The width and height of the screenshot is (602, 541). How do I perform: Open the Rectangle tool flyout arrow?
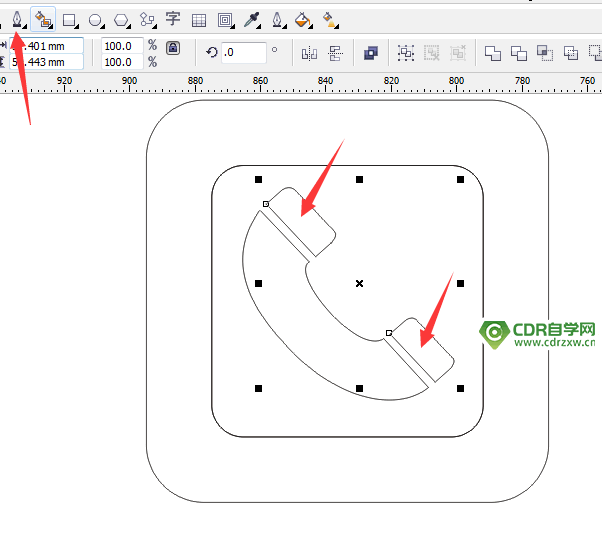pos(77,26)
